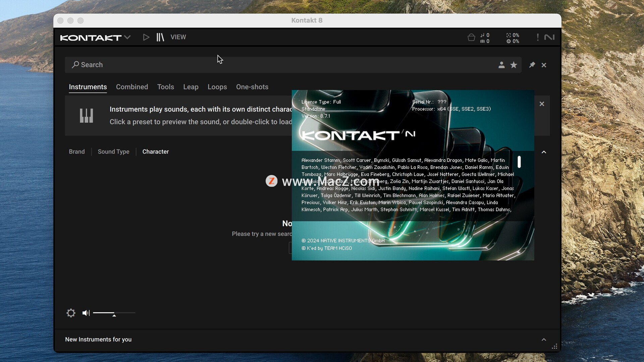Mute preview with speaker icon
The width and height of the screenshot is (644, 362).
coord(86,313)
